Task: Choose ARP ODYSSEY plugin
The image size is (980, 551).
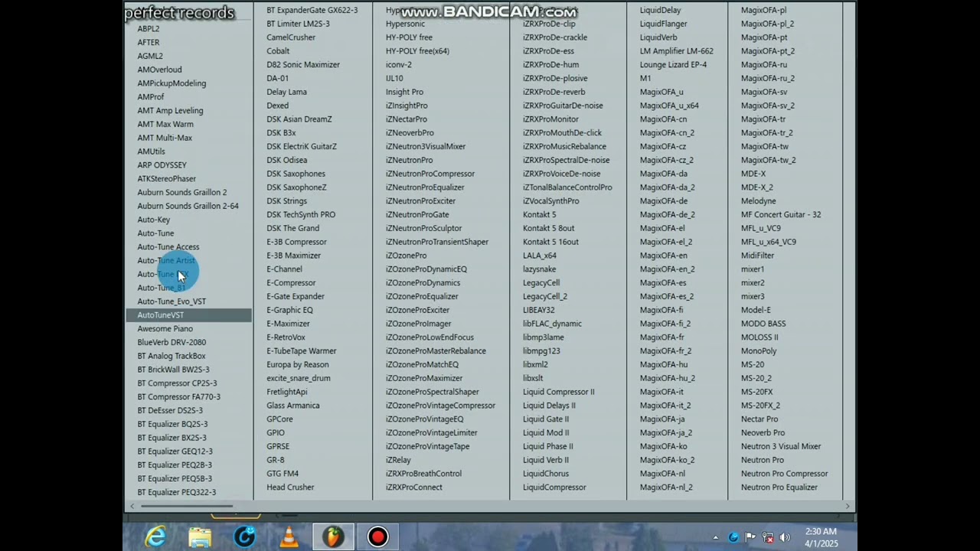Action: click(162, 165)
